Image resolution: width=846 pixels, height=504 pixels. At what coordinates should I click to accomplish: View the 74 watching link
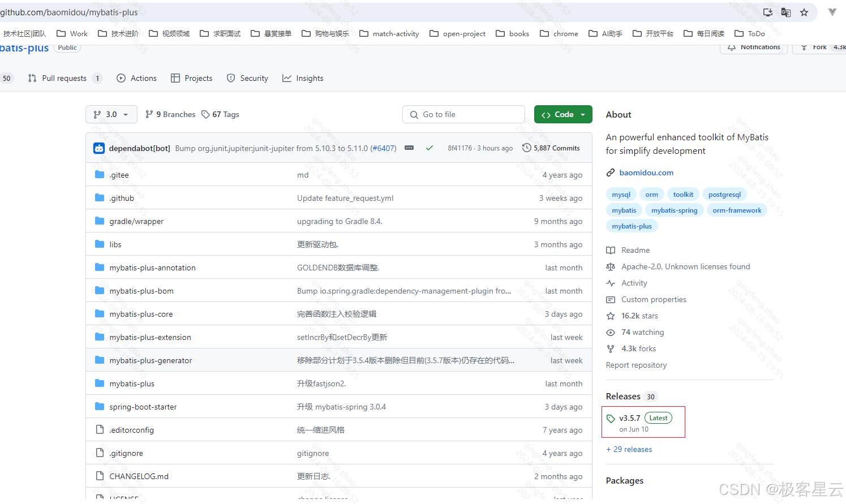635,333
